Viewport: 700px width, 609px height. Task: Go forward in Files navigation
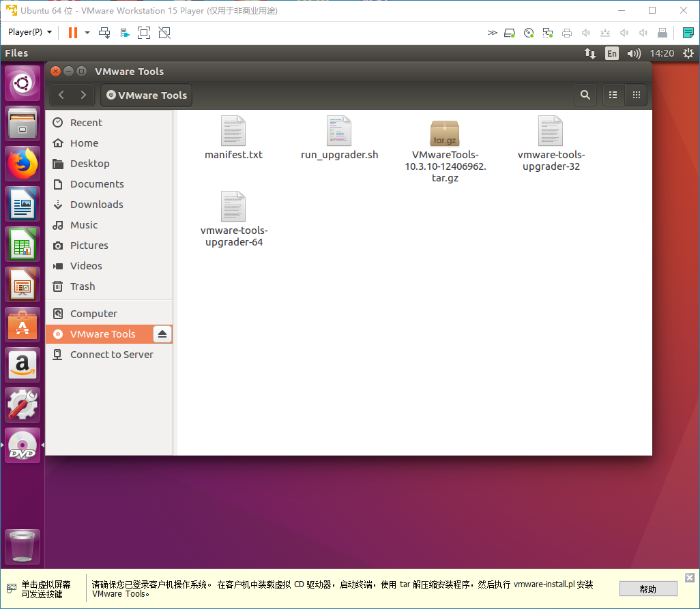click(x=83, y=95)
